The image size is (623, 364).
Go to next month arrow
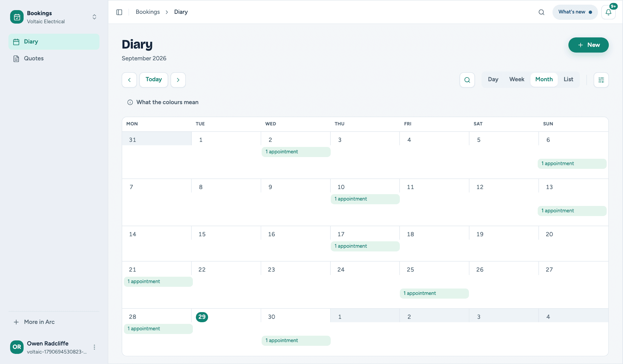(178, 80)
